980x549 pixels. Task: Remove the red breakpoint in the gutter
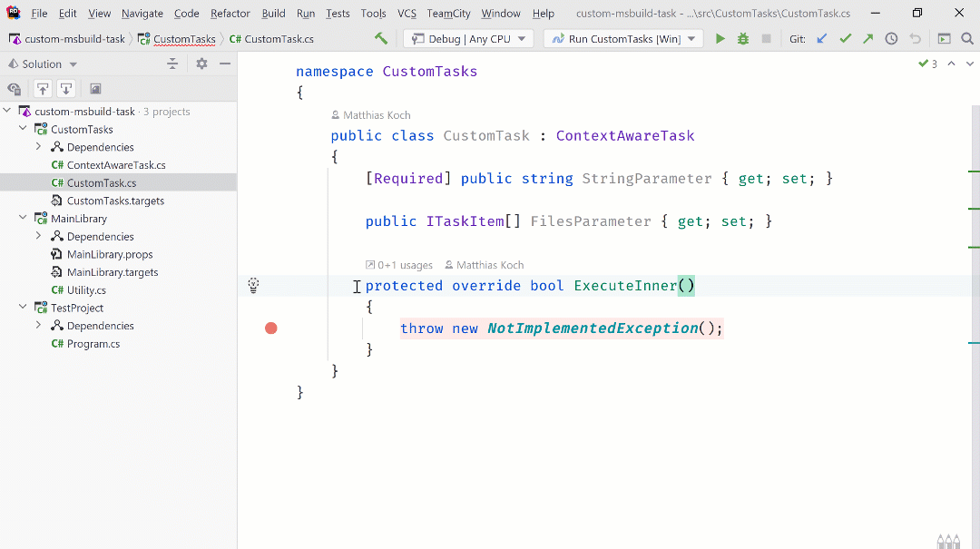270,328
